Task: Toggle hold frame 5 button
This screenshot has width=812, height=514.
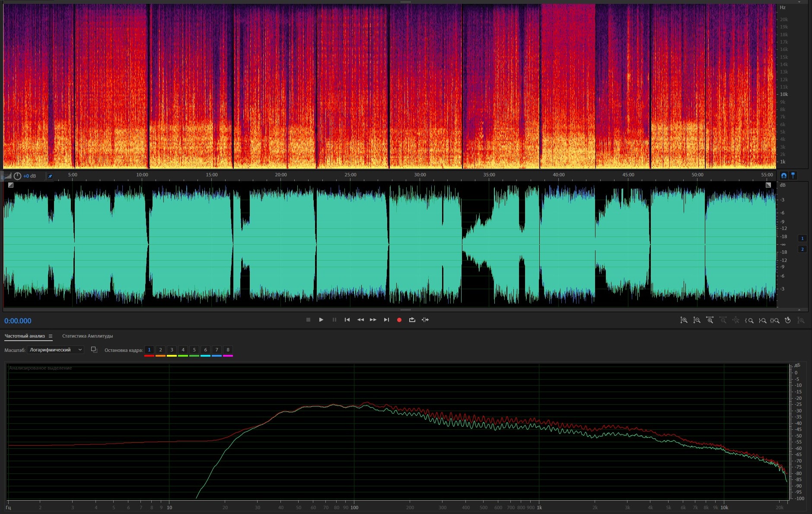Action: (194, 350)
